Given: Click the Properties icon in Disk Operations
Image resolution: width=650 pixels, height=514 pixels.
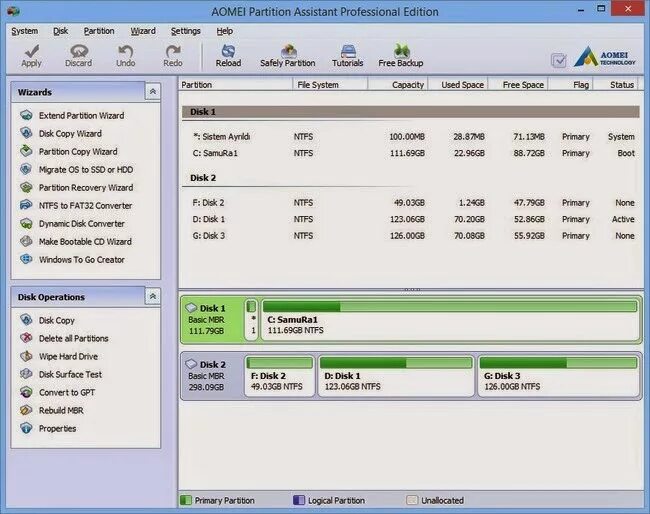Looking at the screenshot, I should [27, 428].
